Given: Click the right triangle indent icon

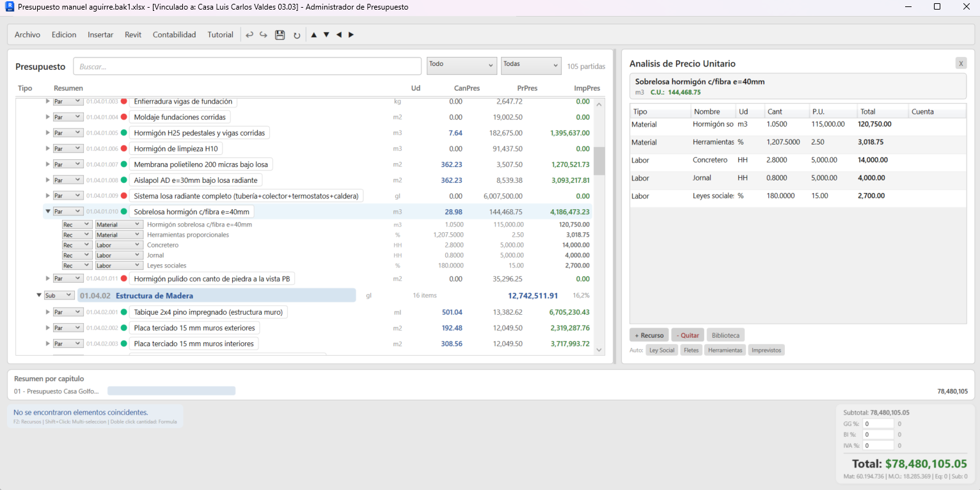Looking at the screenshot, I should click(x=351, y=35).
